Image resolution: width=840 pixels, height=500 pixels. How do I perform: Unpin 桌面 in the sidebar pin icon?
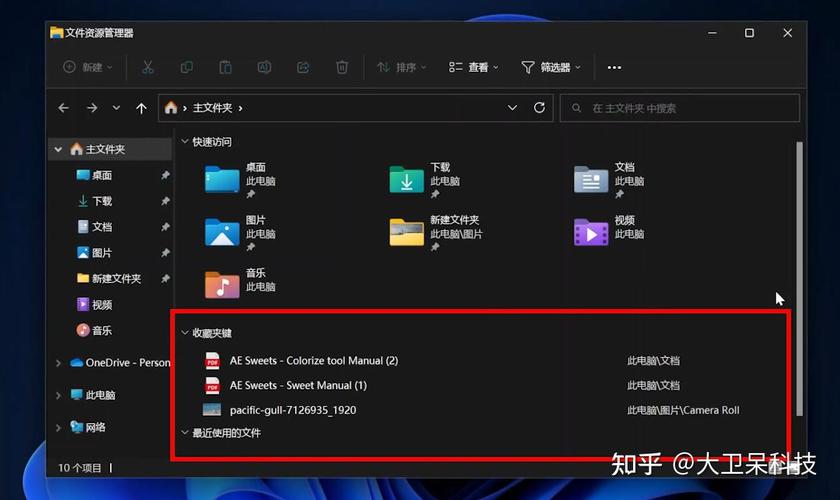click(165, 175)
